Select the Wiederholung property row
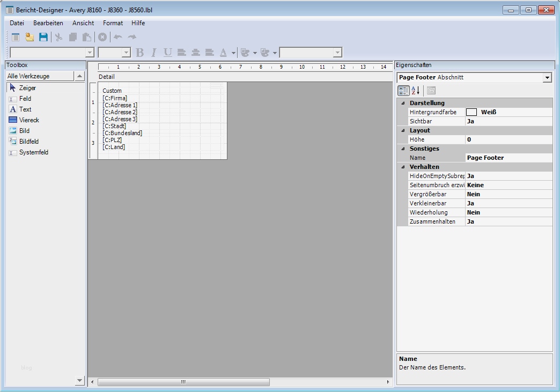This screenshot has width=560, height=392. pyautogui.click(x=480, y=212)
